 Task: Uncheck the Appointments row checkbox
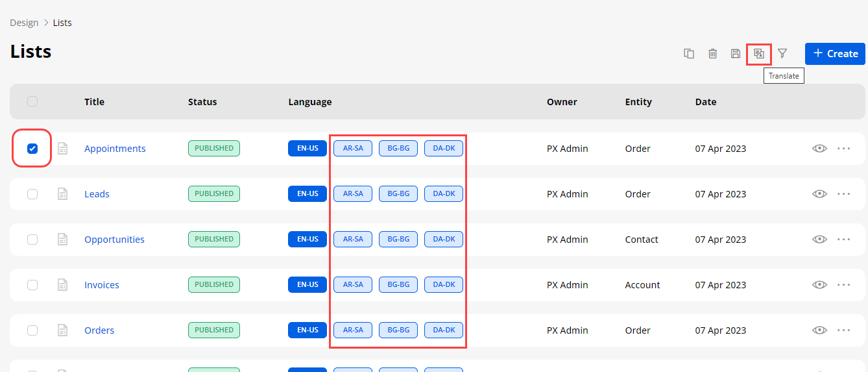pyautogui.click(x=32, y=149)
